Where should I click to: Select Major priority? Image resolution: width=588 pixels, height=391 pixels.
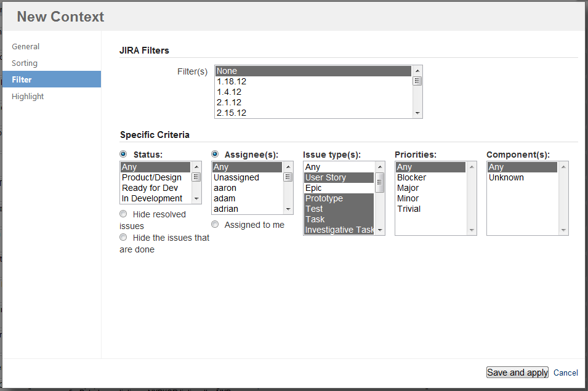[430, 188]
